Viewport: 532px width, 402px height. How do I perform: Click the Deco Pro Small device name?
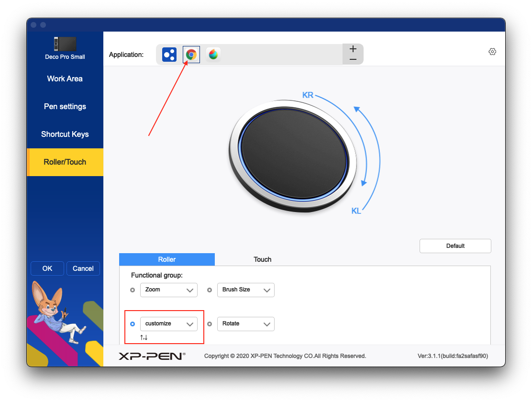65,56
